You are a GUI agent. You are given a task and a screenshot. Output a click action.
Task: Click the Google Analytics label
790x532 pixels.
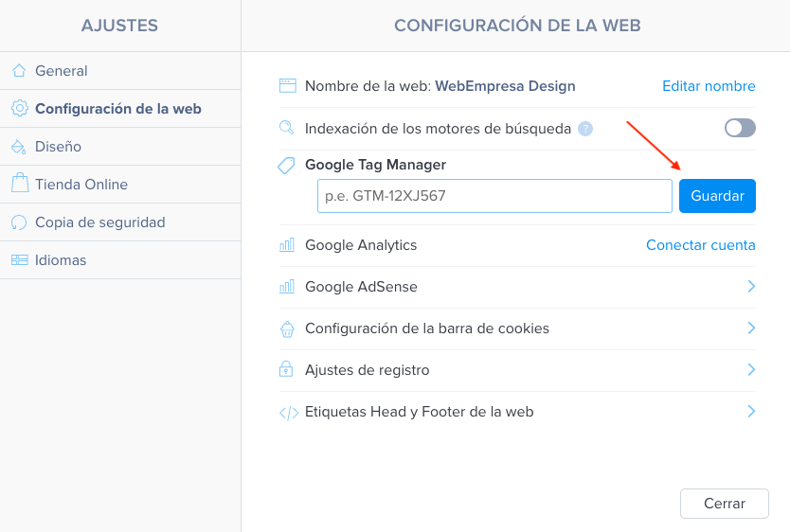pos(361,245)
